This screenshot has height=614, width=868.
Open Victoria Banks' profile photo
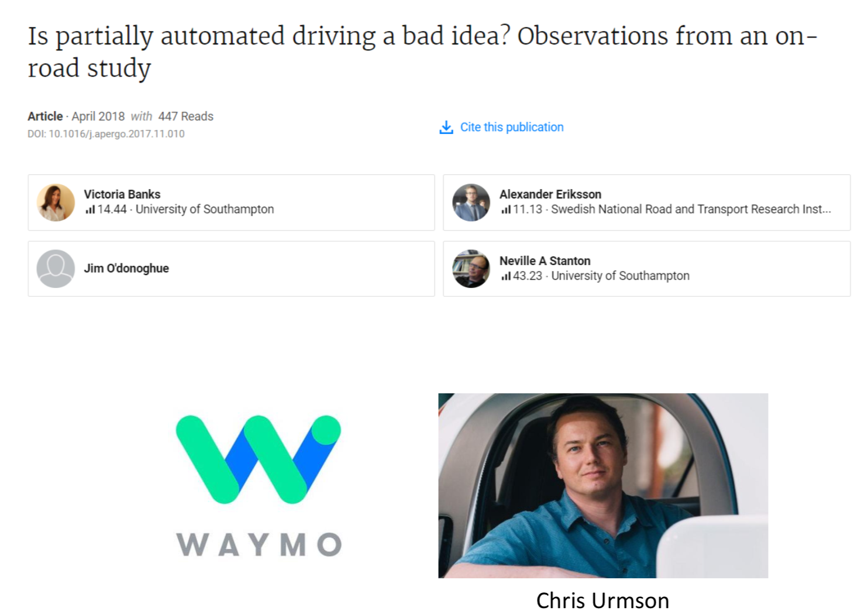(56, 203)
